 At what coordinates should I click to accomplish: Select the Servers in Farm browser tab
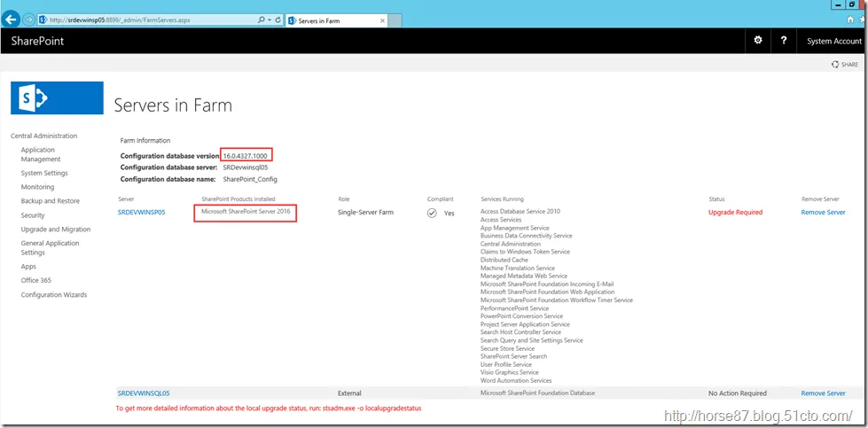[337, 21]
